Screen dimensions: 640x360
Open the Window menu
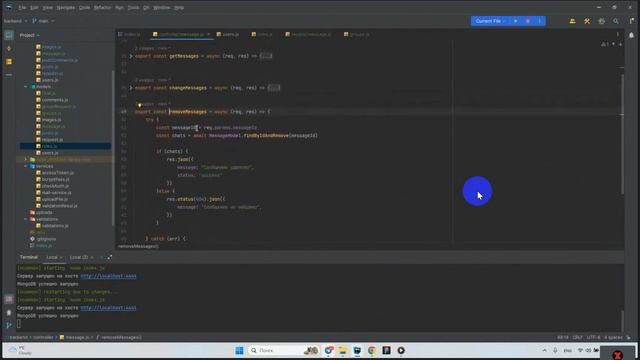(x=162, y=7)
